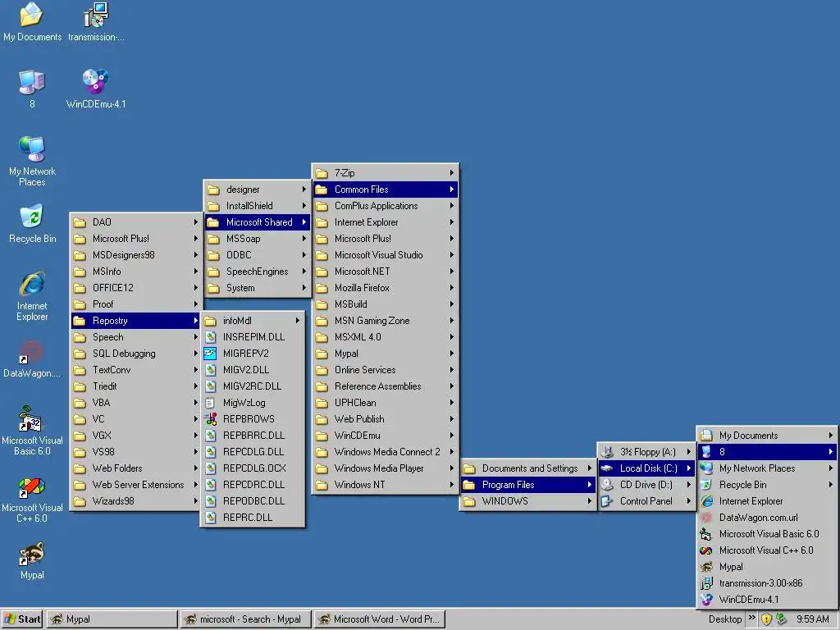The width and height of the screenshot is (840, 630).
Task: Select REPRC.DLL file entry
Action: (x=253, y=518)
